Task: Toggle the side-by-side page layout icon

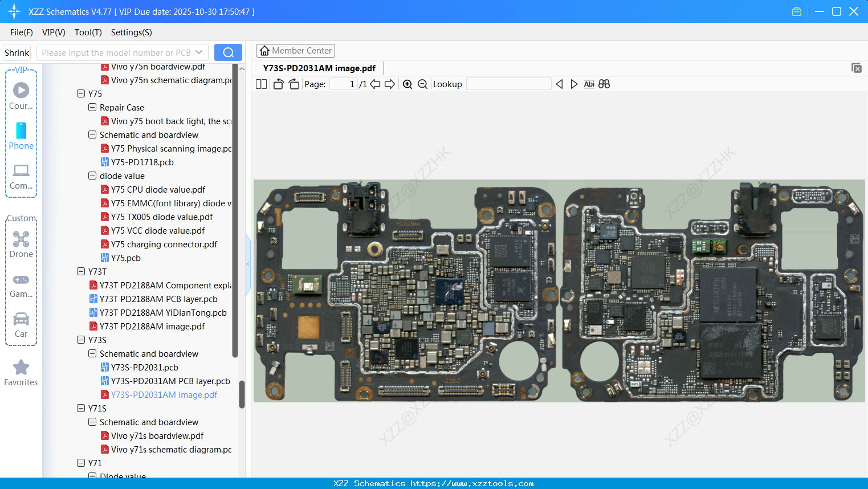Action: point(261,84)
